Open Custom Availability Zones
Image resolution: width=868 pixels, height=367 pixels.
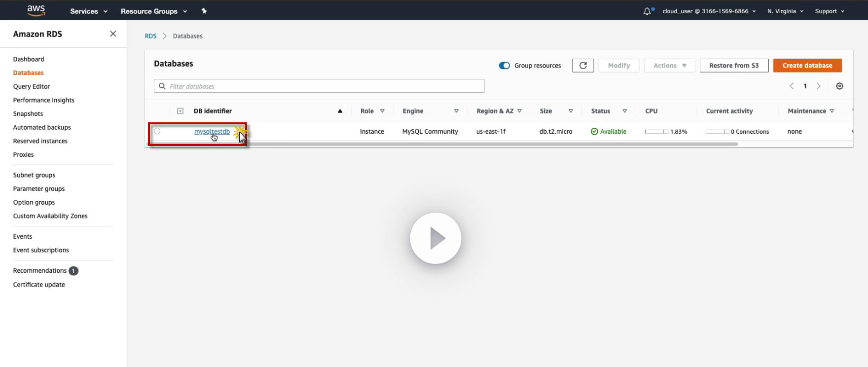50,216
